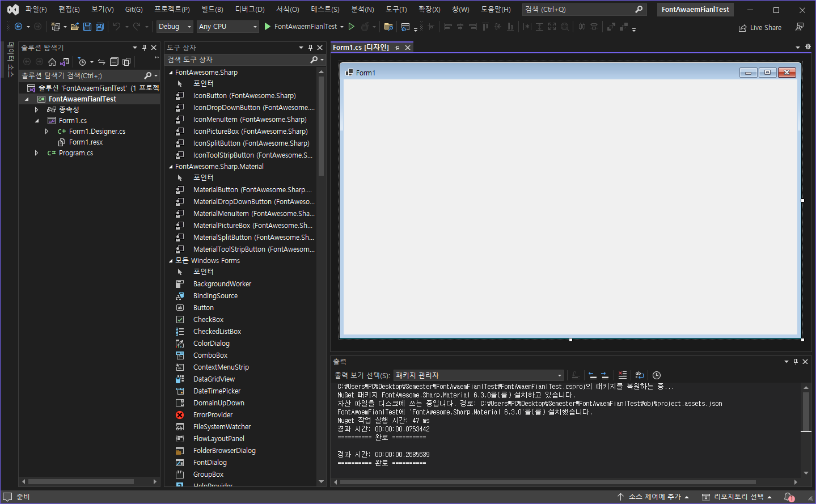816x504 pixels.
Task: Click the timestamp clock icon in Output toolbar
Action: coord(657,375)
